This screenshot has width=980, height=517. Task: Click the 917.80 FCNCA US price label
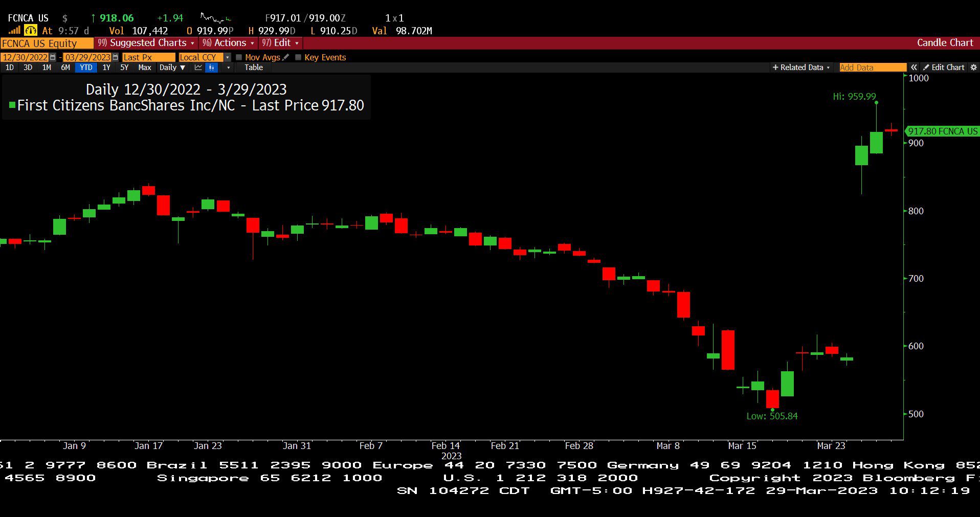click(x=942, y=131)
